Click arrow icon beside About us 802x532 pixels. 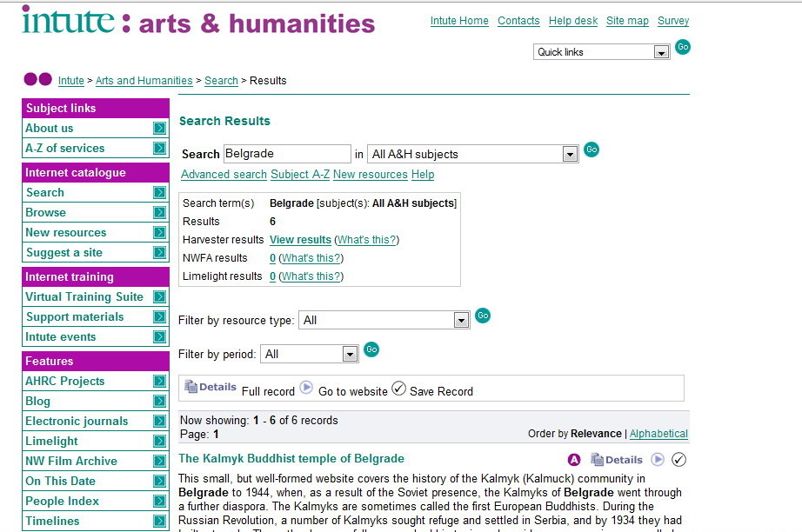click(x=159, y=129)
